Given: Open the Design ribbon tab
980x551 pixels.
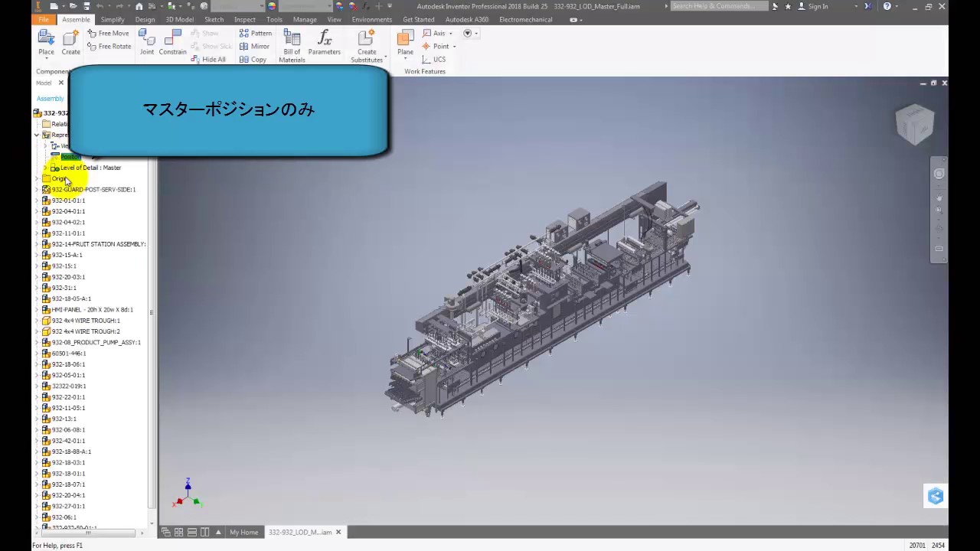Looking at the screenshot, I should click(145, 19).
